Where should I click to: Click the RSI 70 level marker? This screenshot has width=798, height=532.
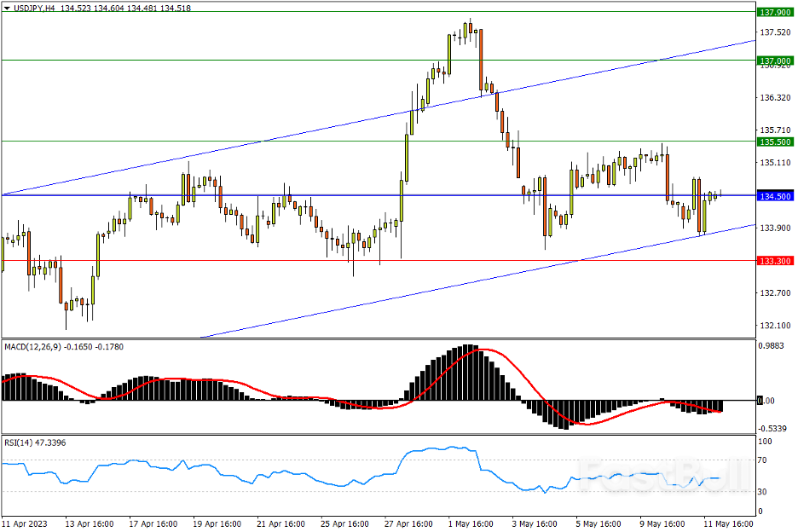765,460
